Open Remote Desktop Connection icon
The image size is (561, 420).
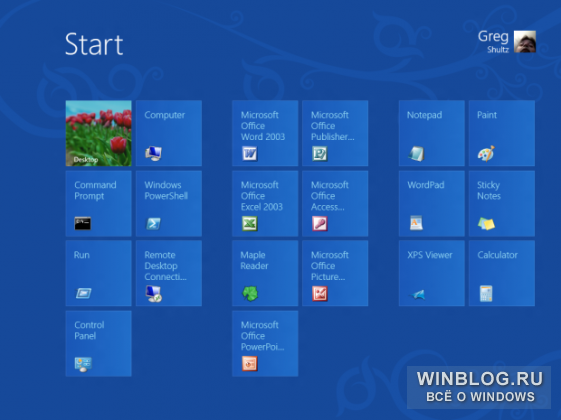[154, 294]
